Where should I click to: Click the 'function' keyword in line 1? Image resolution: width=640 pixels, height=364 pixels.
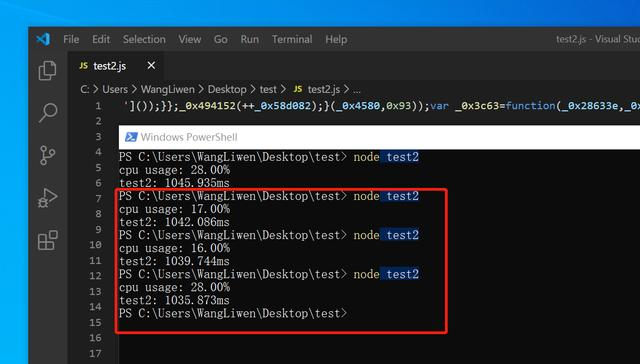click(530, 106)
